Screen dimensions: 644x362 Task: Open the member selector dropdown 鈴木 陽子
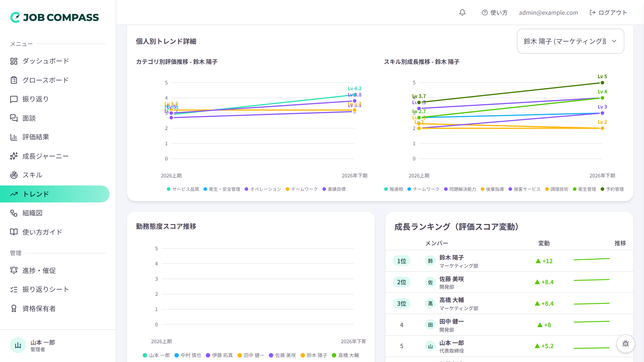(570, 41)
